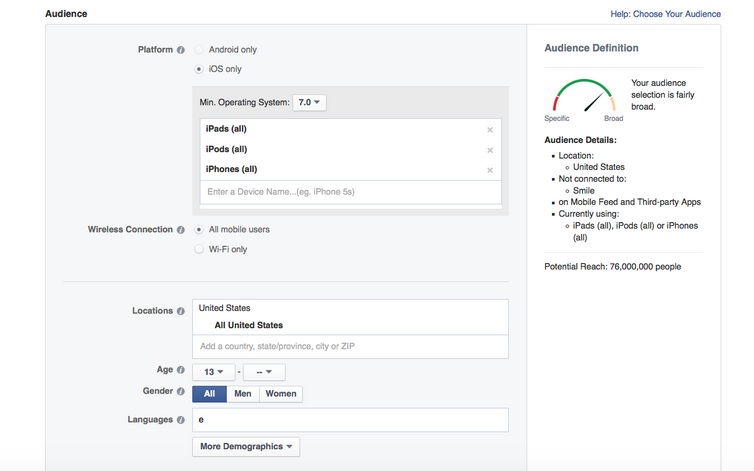Click the Wireless Connection info icon
Screen dimensions: 754x471
[x=181, y=230]
